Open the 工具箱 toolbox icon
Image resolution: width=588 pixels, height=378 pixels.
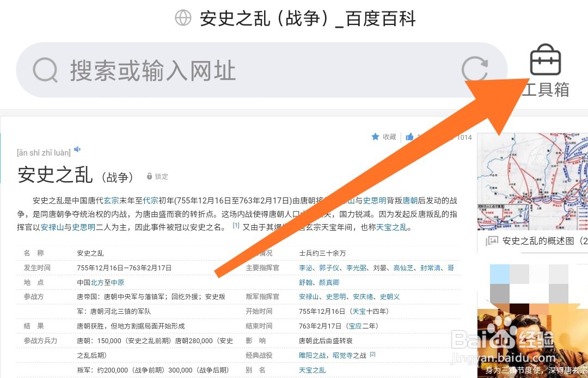(x=545, y=60)
